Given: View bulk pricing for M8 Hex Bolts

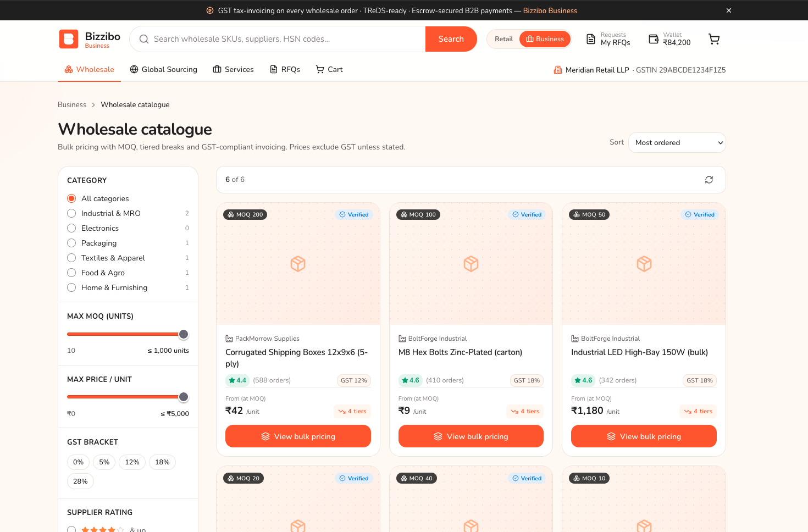Looking at the screenshot, I should [x=471, y=436].
